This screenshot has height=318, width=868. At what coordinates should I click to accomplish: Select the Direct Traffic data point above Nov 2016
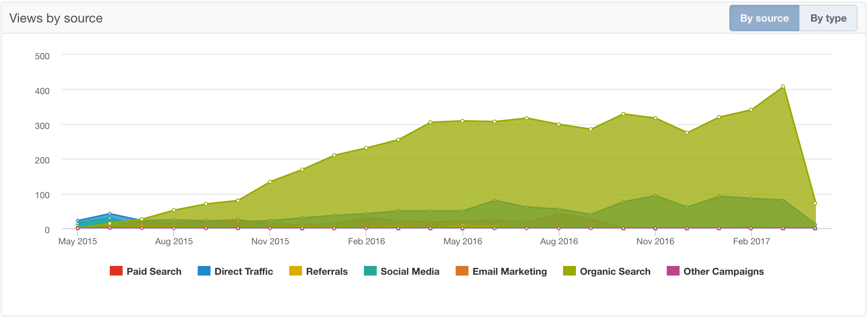(655, 195)
